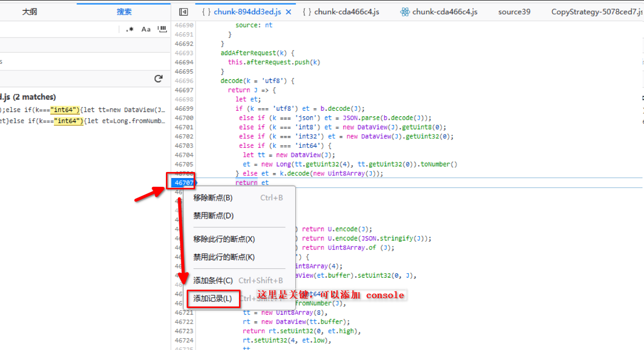644x350 pixels.
Task: Toggle whole word match option
Action: click(x=161, y=29)
